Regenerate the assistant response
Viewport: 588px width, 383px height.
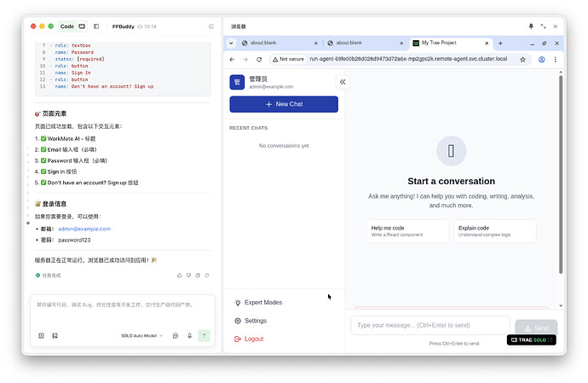(x=207, y=276)
